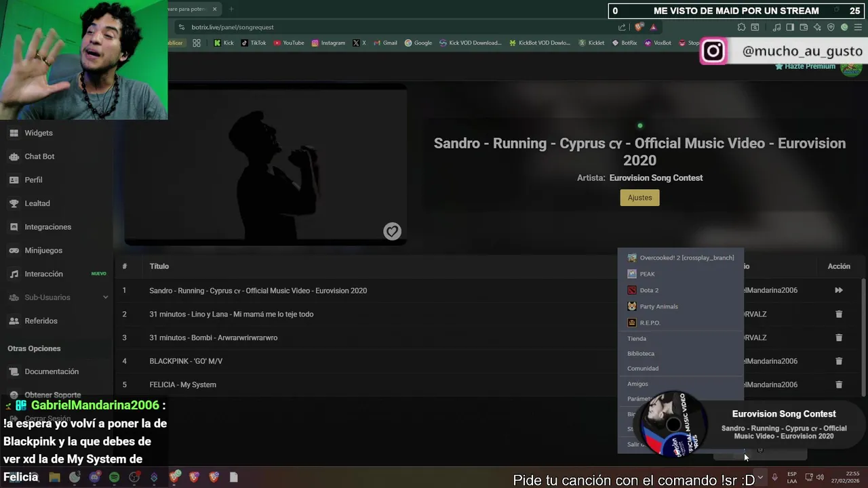
Task: Expand the Sub-Usuarios submenu chevron
Action: coord(105,298)
